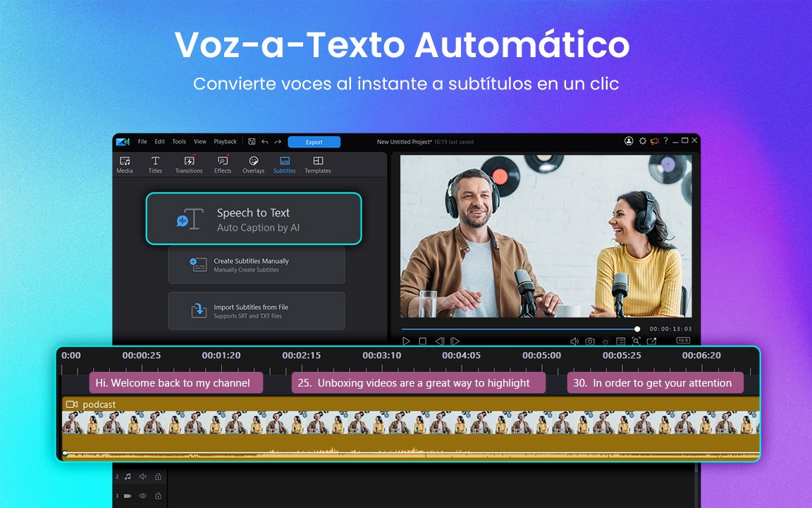The image size is (812, 508).
Task: Click the 00:03:10 mark on timeline ruler
Action: coord(381,356)
